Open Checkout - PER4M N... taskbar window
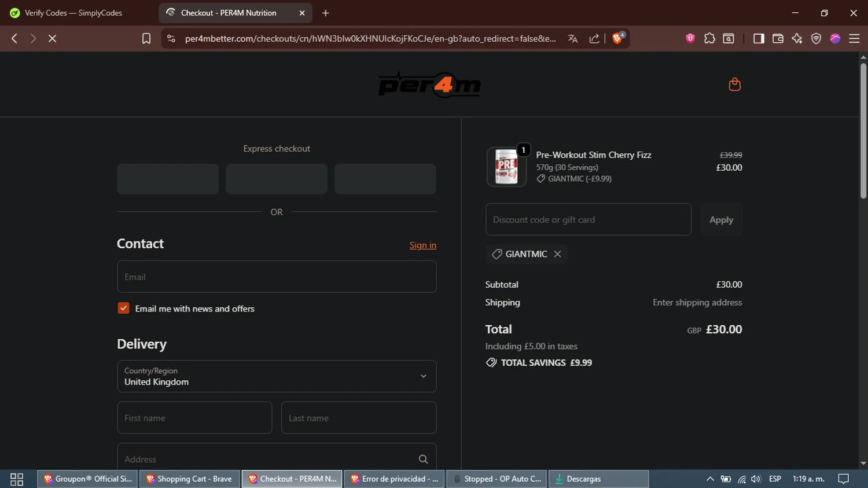The image size is (868, 488). [x=292, y=479]
